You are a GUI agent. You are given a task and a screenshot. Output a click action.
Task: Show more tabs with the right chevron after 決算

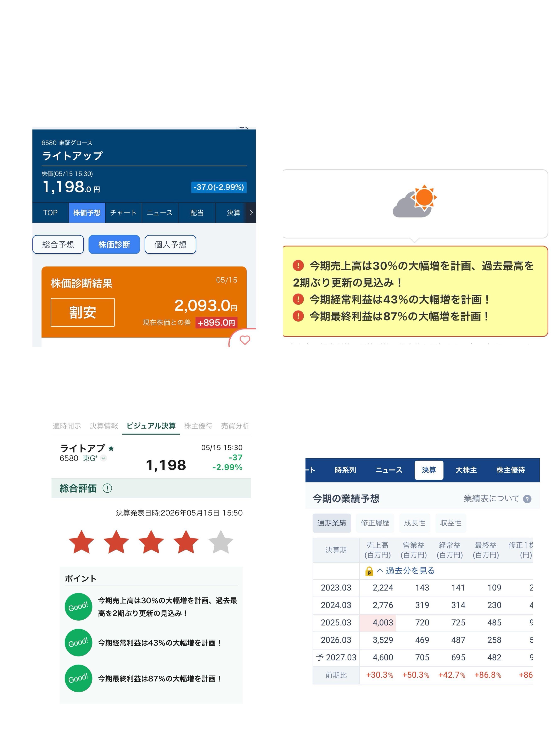pos(251,213)
